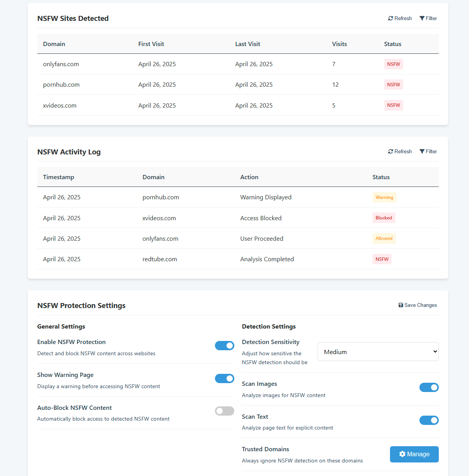This screenshot has height=476, width=469.
Task: Open Manage for Trusted Domains
Action: [x=414, y=454]
